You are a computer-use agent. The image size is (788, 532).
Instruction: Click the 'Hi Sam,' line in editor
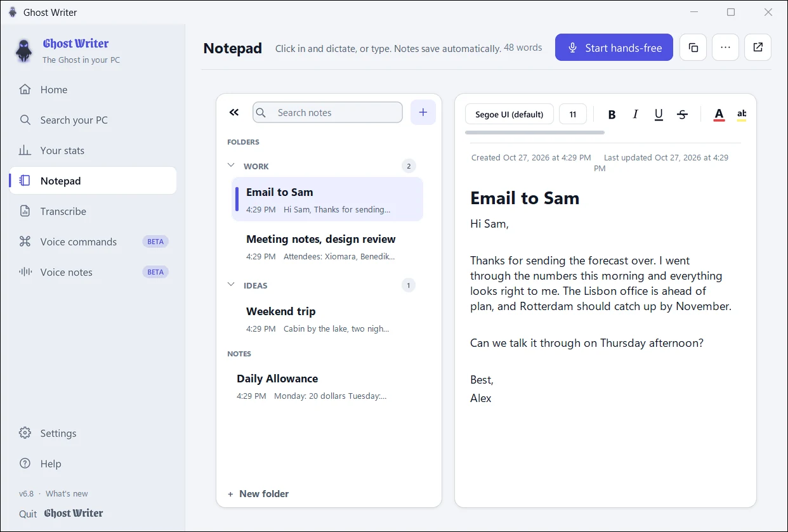(489, 223)
